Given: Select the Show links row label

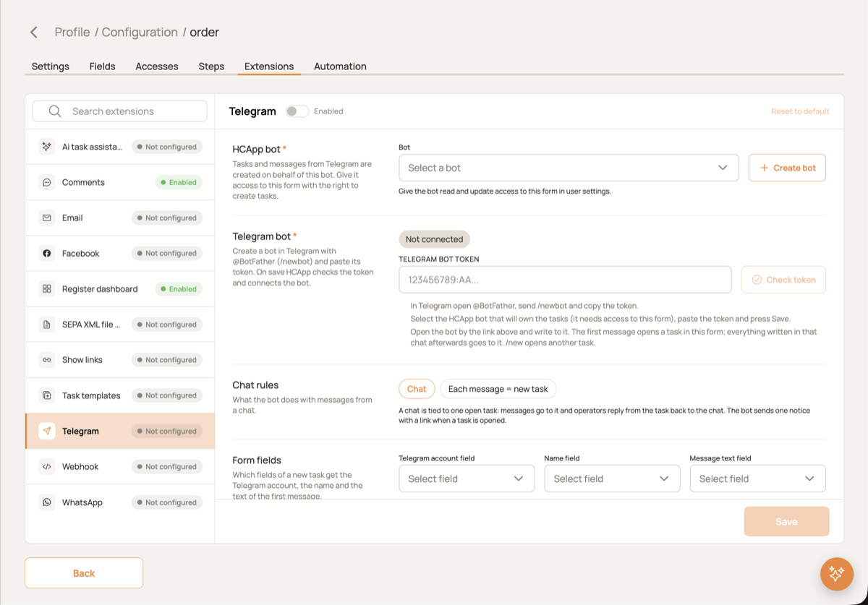Looking at the screenshot, I should tap(82, 360).
